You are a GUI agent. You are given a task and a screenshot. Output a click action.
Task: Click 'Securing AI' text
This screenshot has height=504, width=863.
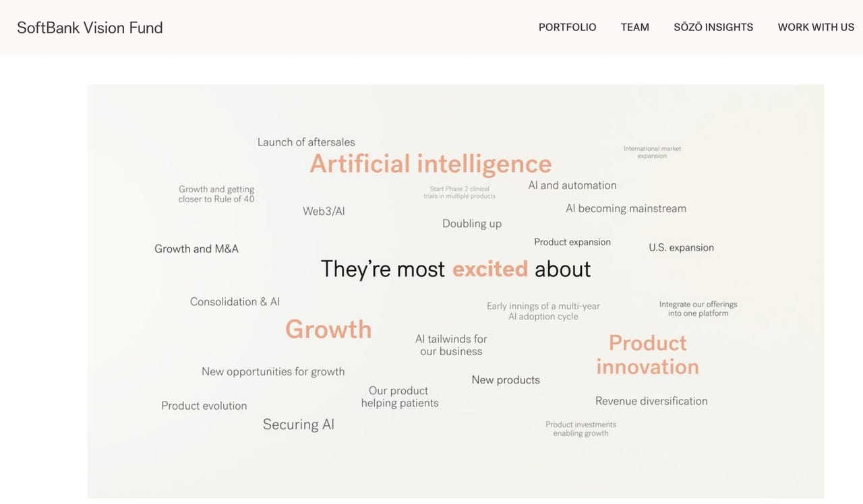click(299, 424)
